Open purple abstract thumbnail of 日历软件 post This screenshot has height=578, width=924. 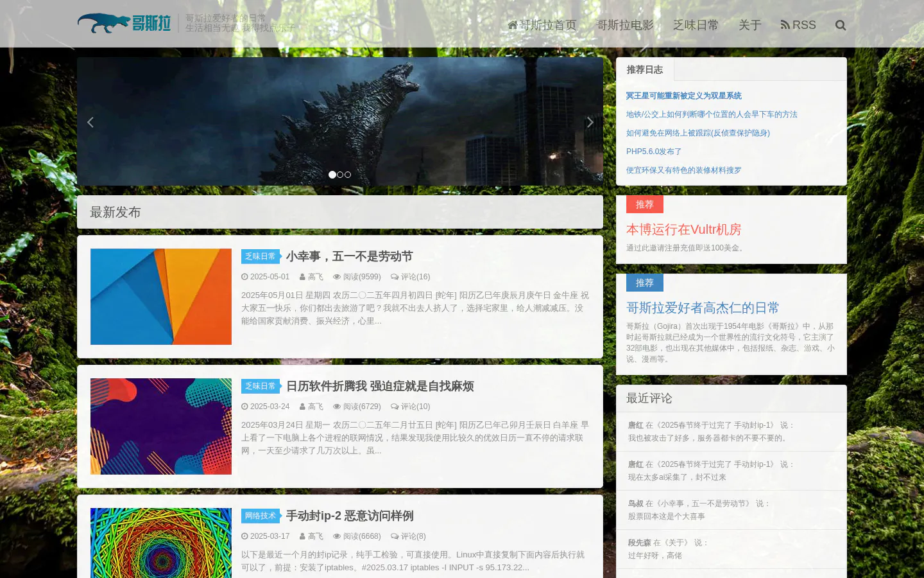tap(161, 426)
